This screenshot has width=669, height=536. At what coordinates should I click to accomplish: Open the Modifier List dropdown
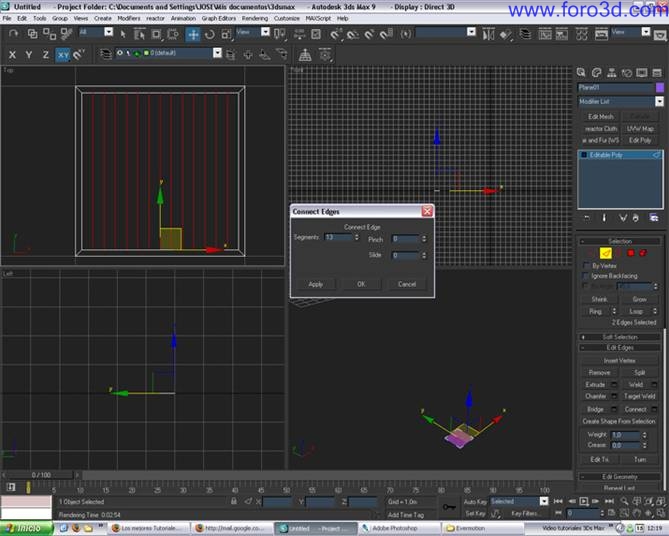660,101
